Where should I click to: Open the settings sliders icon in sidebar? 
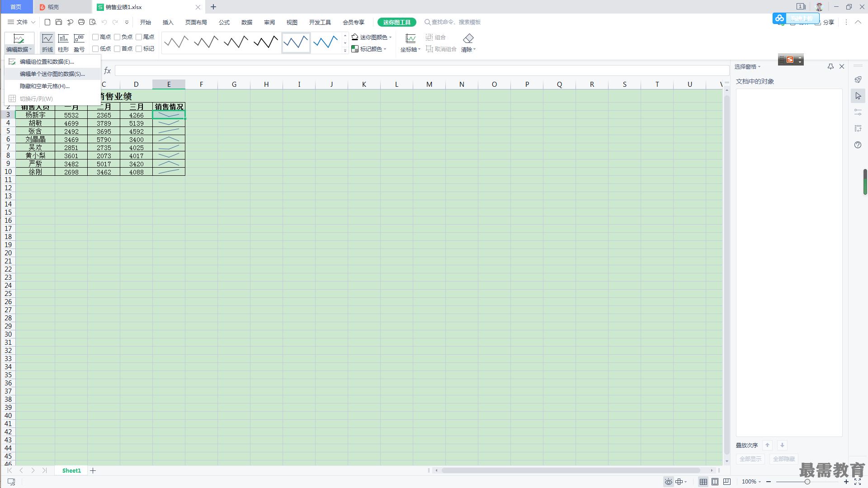tap(858, 112)
